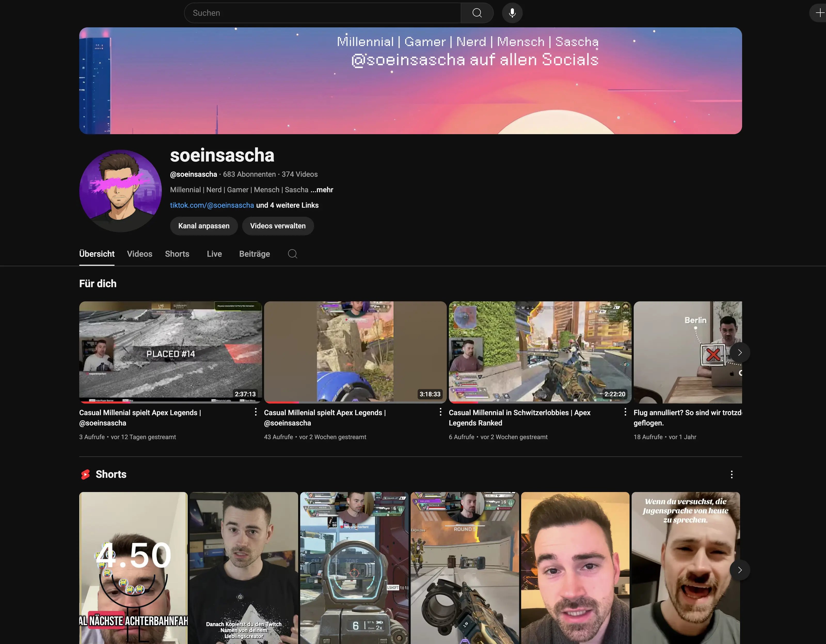The image size is (826, 644).
Task: Click the Shorts logo icon
Action: tap(85, 474)
